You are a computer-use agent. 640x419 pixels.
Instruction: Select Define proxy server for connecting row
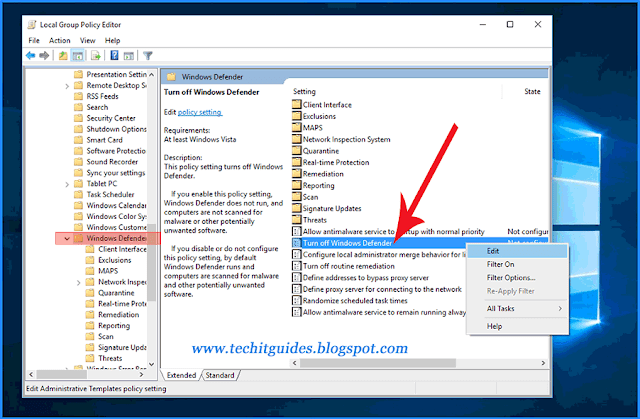coord(379,289)
